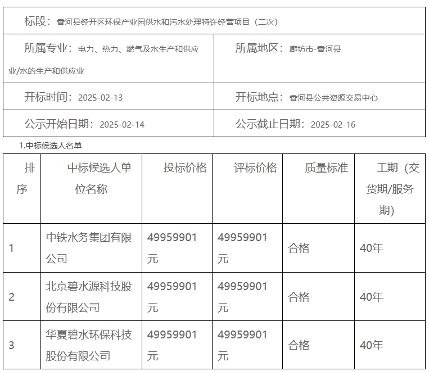This screenshot has width=429, height=371.
Task: Click 投标价格 value for 中铁水务集团
Action: (172, 248)
